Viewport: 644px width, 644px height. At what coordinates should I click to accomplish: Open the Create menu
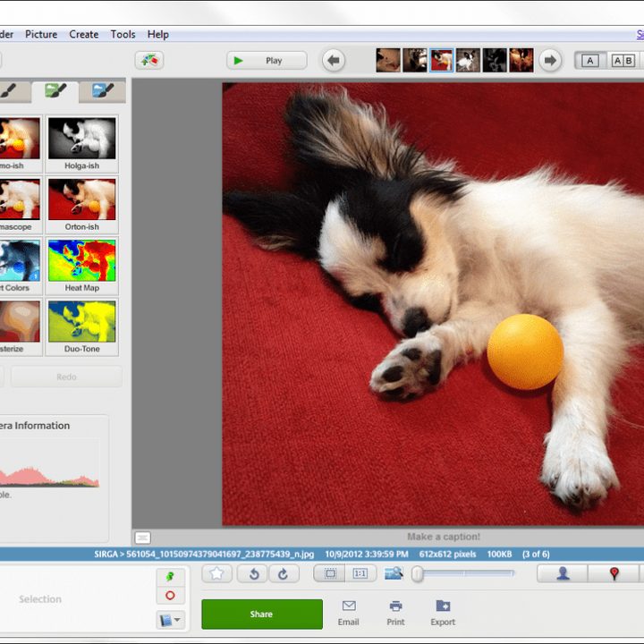pyautogui.click(x=84, y=34)
